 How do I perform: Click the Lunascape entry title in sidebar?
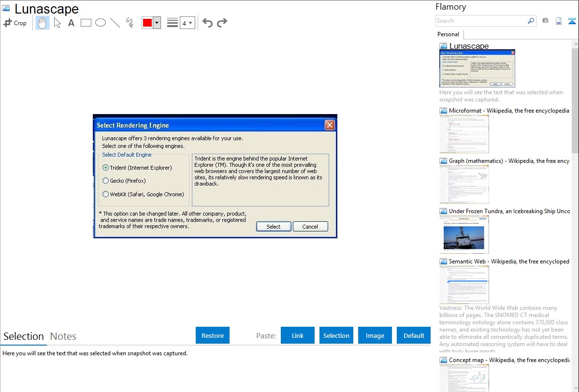click(x=469, y=46)
